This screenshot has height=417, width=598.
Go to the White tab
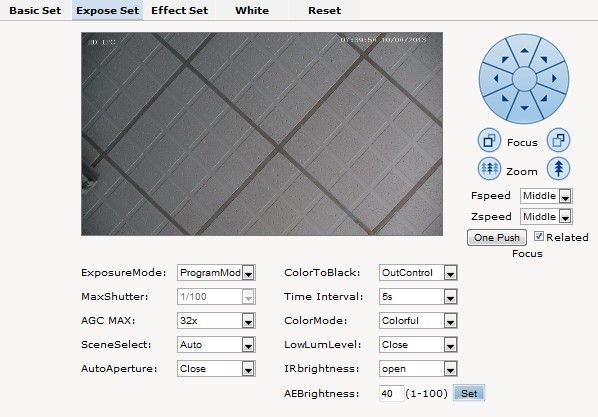tap(252, 10)
